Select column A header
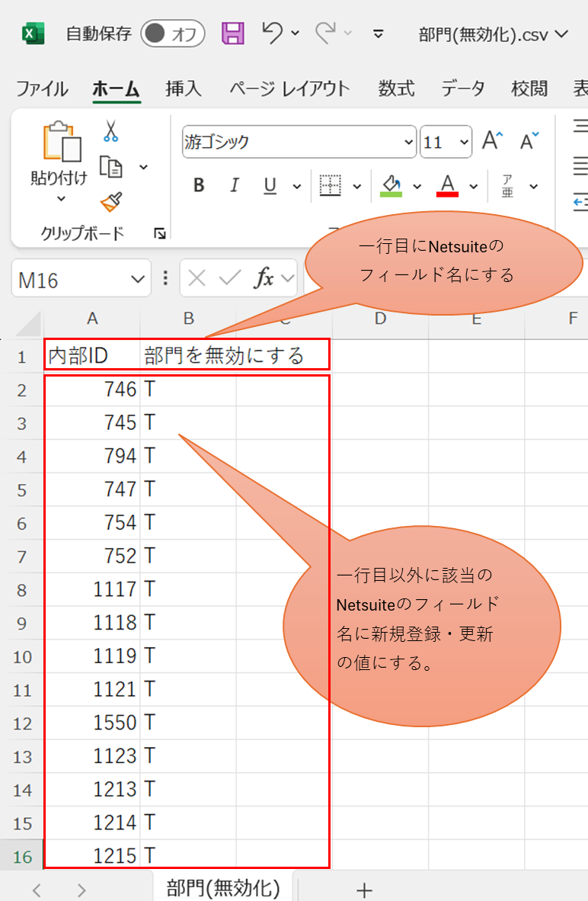The width and height of the screenshot is (588, 901). pos(92,319)
